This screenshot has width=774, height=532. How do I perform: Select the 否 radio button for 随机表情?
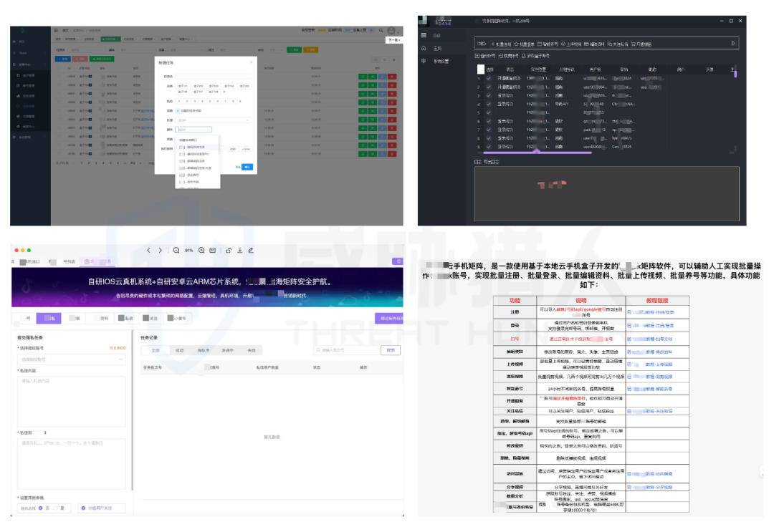[40, 508]
